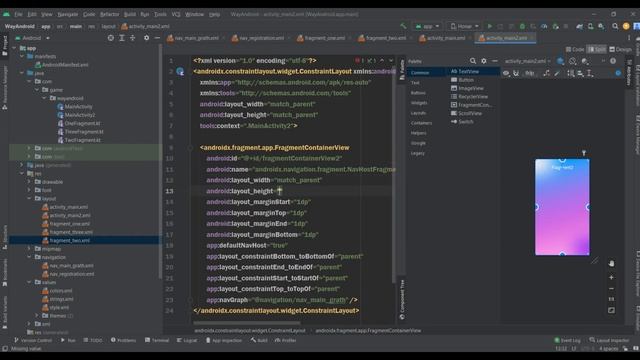The image size is (640, 360).
Task: Open the Logcat tool window
Action: point(187,340)
